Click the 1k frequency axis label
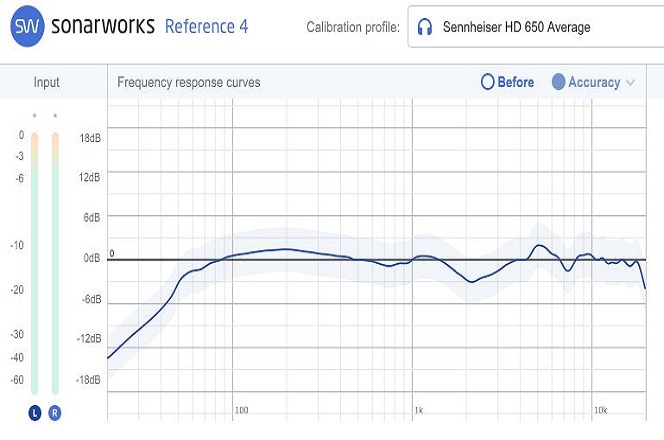 click(x=419, y=410)
